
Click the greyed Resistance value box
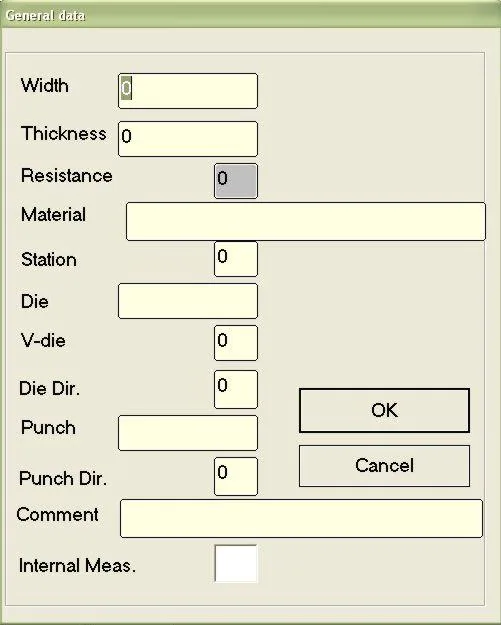[236, 181]
